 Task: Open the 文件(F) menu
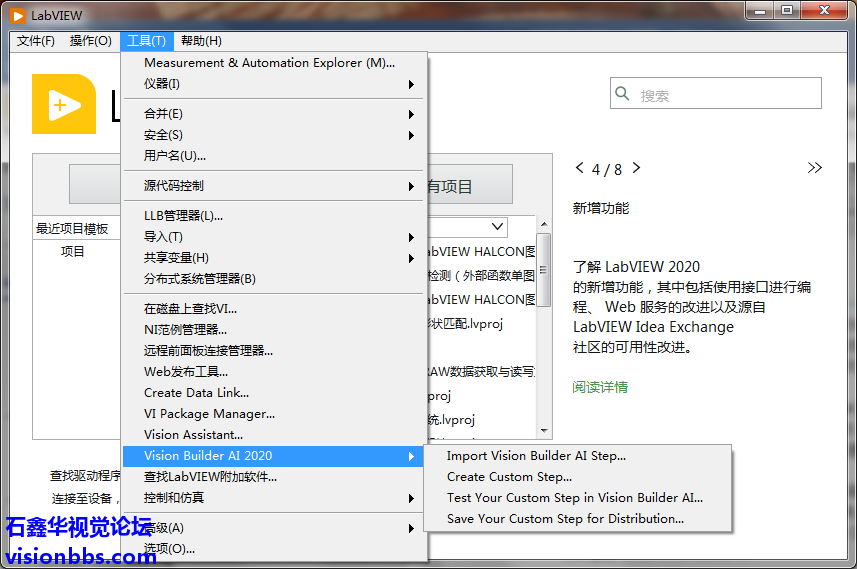[x=36, y=41]
